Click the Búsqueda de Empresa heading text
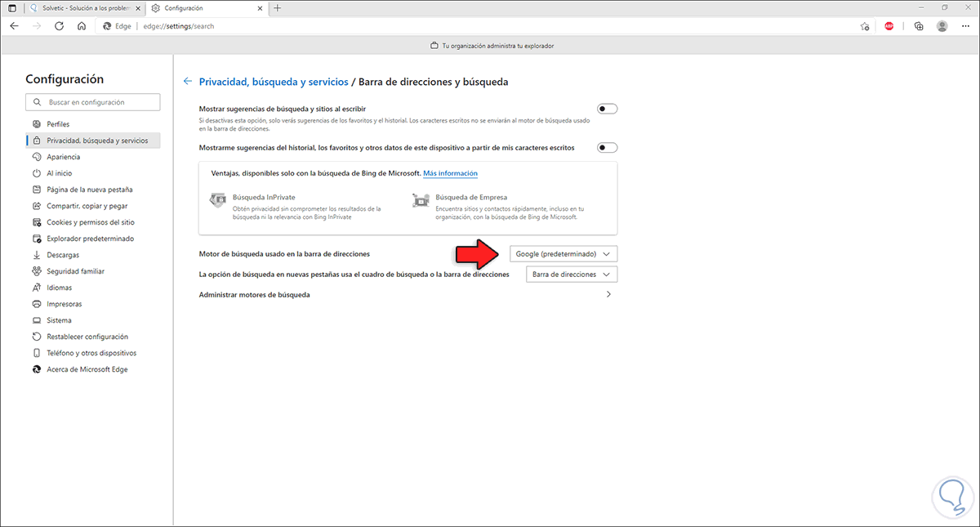 tap(471, 198)
